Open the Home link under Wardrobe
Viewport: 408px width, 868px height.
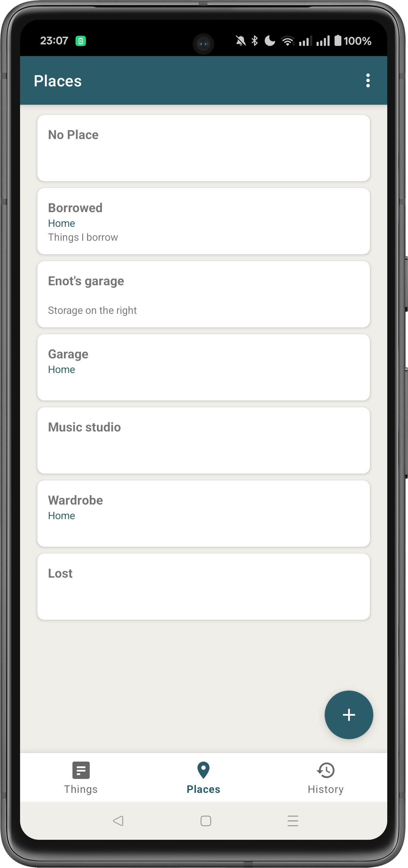point(62,515)
